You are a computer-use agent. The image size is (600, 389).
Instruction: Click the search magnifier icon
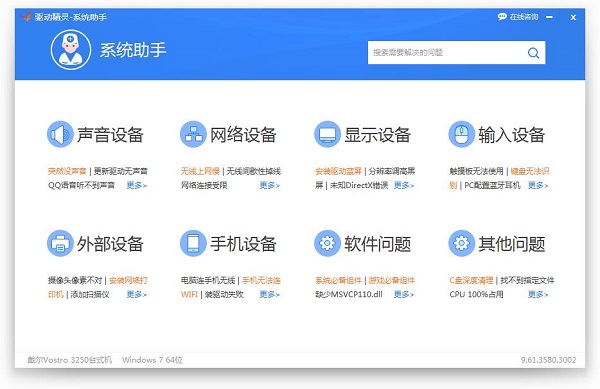(533, 53)
